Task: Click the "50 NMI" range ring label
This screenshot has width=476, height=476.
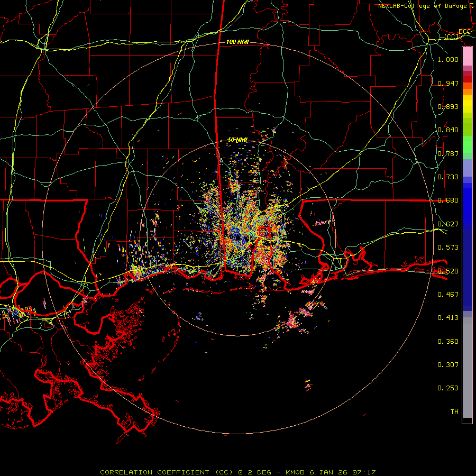Action: click(x=237, y=140)
